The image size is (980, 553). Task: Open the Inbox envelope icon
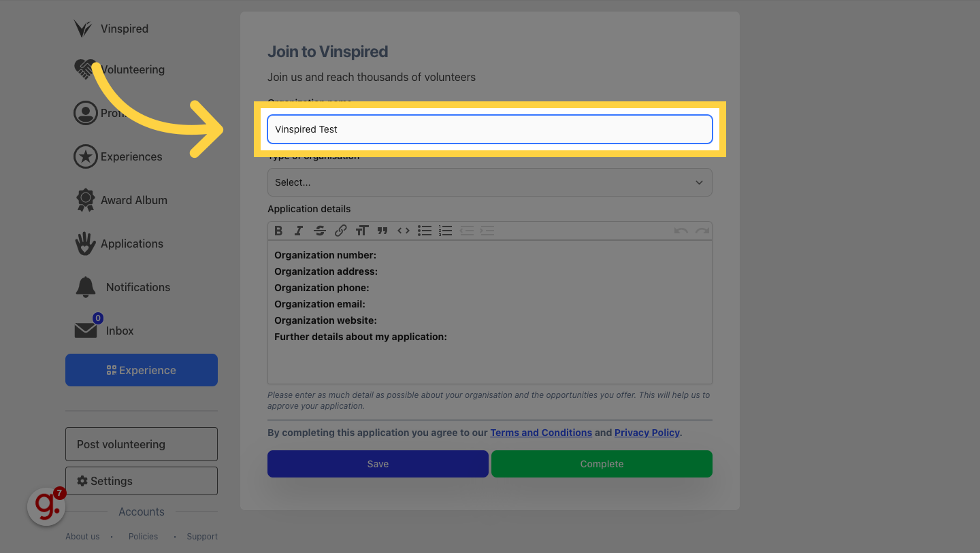click(x=86, y=330)
